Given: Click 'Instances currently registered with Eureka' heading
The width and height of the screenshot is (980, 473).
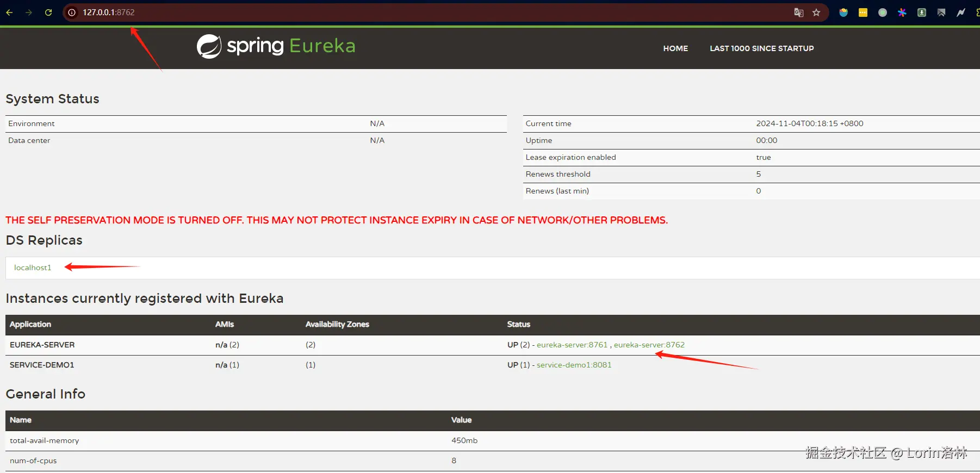Looking at the screenshot, I should [145, 298].
